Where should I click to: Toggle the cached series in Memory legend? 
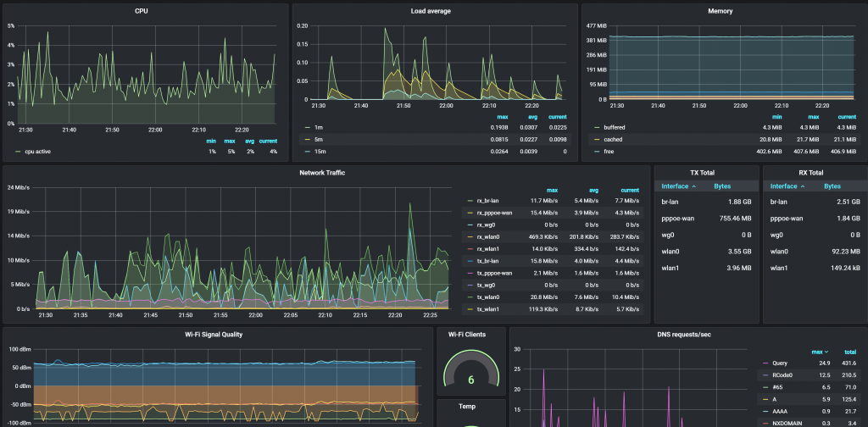tap(614, 139)
